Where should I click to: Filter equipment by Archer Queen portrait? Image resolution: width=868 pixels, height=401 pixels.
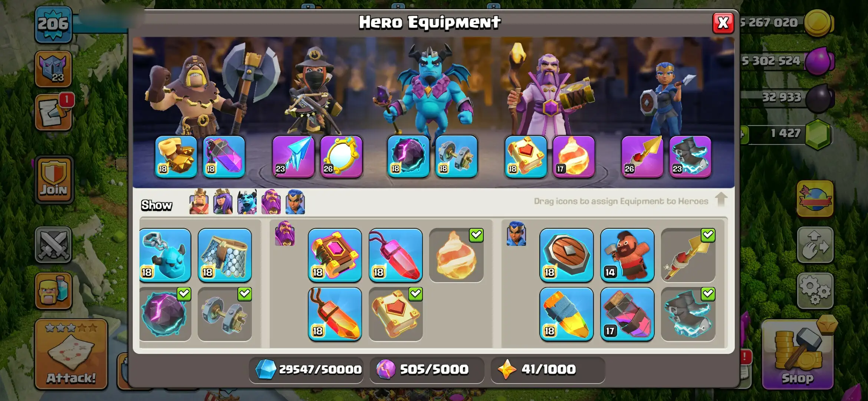tap(223, 202)
